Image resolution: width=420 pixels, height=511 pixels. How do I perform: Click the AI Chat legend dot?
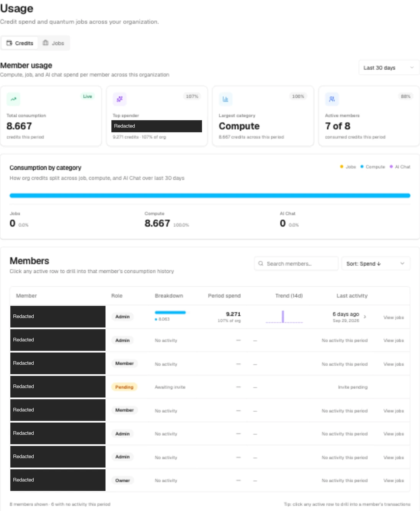click(x=391, y=167)
